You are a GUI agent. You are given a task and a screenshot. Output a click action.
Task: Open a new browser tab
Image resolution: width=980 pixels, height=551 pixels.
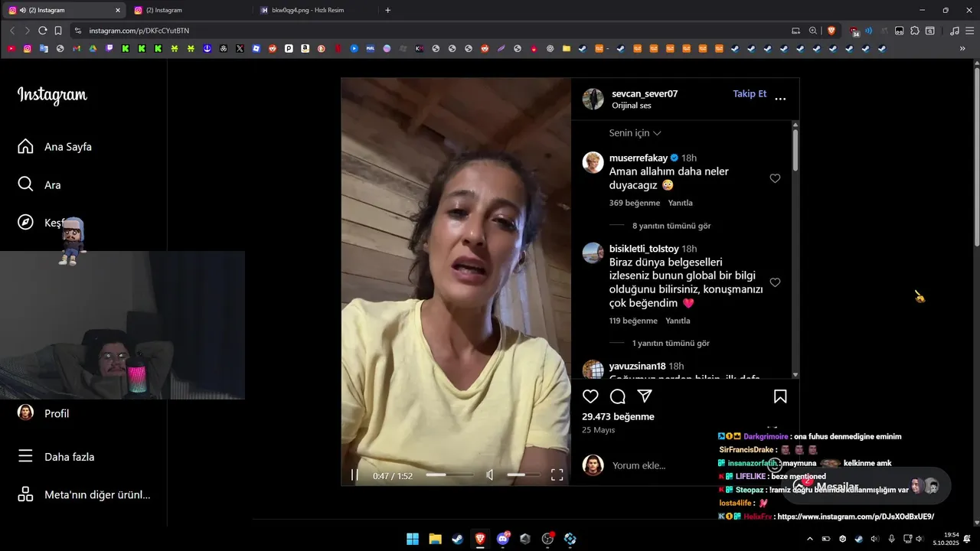(x=387, y=10)
